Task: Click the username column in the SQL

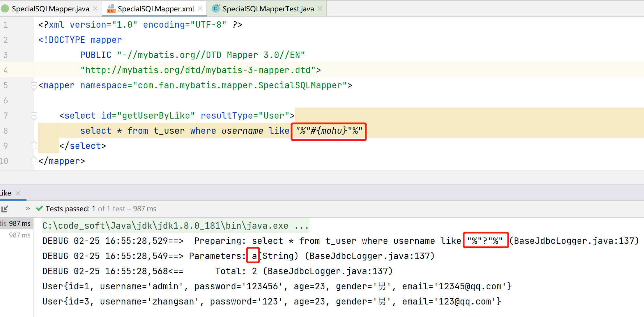Action: (x=242, y=131)
